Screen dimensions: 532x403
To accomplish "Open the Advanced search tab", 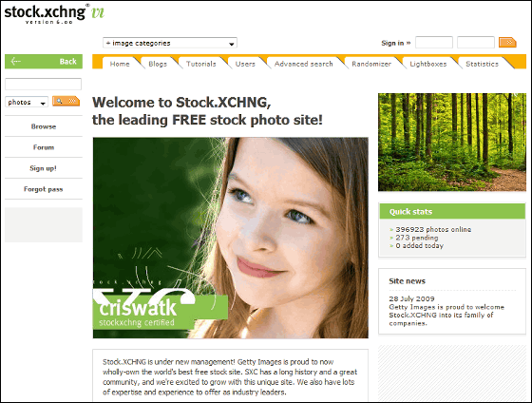I will coord(303,64).
